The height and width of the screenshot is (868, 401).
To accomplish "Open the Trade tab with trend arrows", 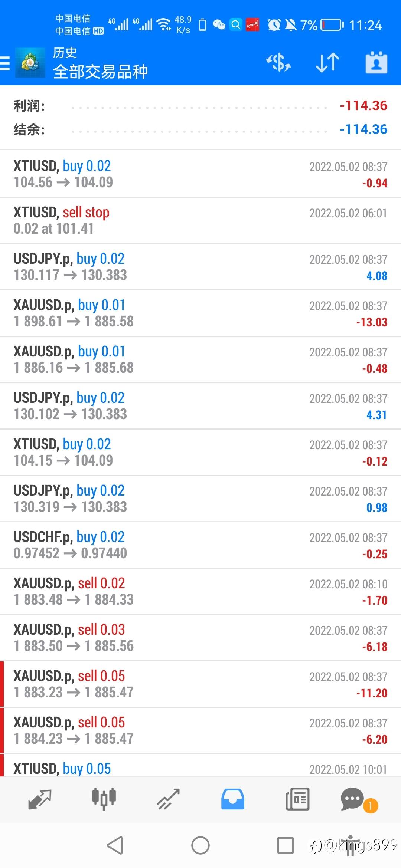I will tap(168, 799).
